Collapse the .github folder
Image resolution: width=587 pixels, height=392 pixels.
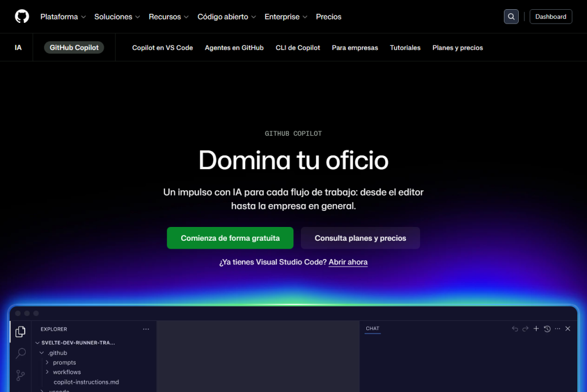click(x=57, y=352)
